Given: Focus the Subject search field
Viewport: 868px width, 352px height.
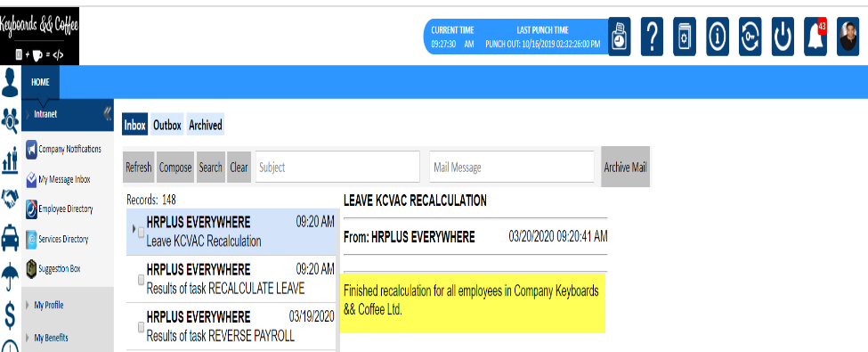Looking at the screenshot, I should [x=337, y=167].
